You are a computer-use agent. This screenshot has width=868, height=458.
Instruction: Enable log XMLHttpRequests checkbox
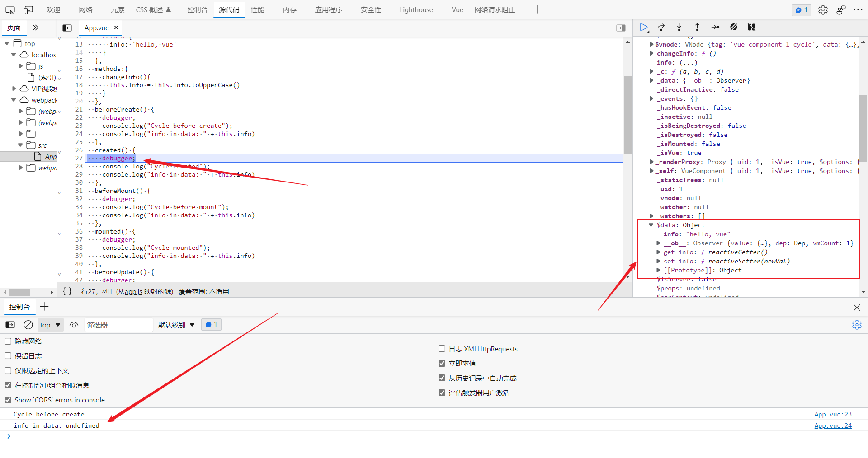coord(442,349)
